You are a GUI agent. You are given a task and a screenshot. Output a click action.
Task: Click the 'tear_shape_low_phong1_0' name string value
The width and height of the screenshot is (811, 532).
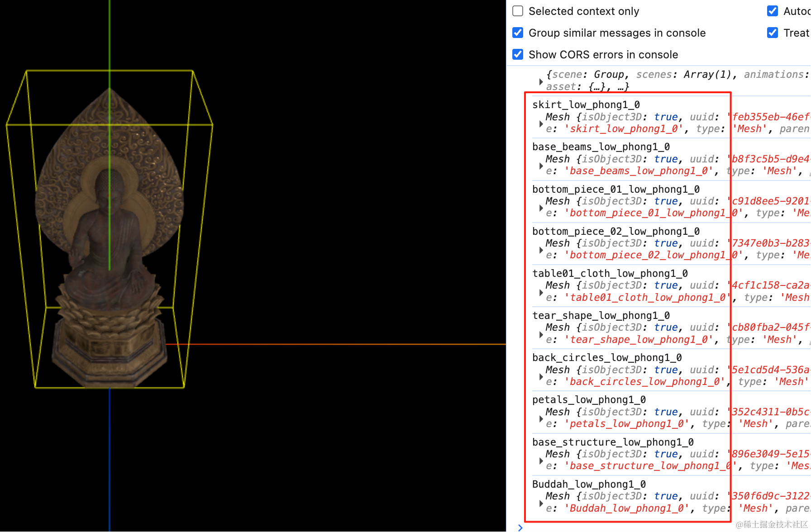tap(639, 340)
